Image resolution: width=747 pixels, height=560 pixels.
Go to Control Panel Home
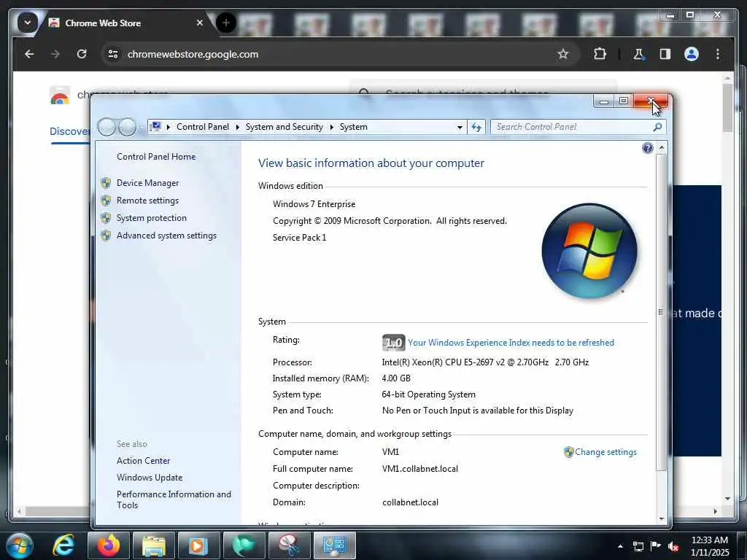(156, 157)
